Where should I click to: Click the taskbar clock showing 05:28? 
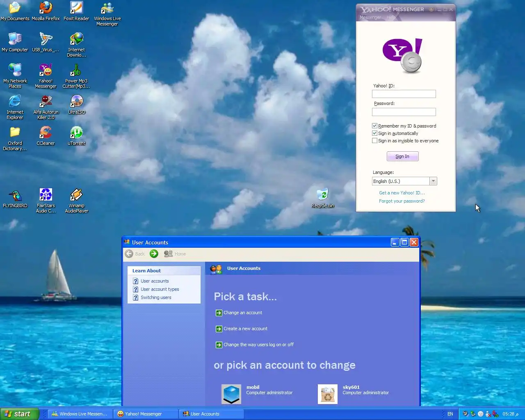pos(510,414)
